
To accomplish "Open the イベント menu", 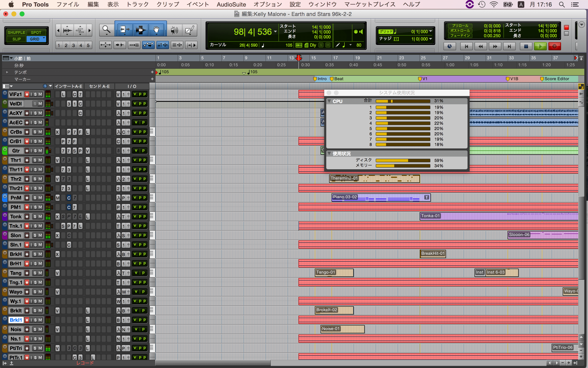I will coord(198,4).
